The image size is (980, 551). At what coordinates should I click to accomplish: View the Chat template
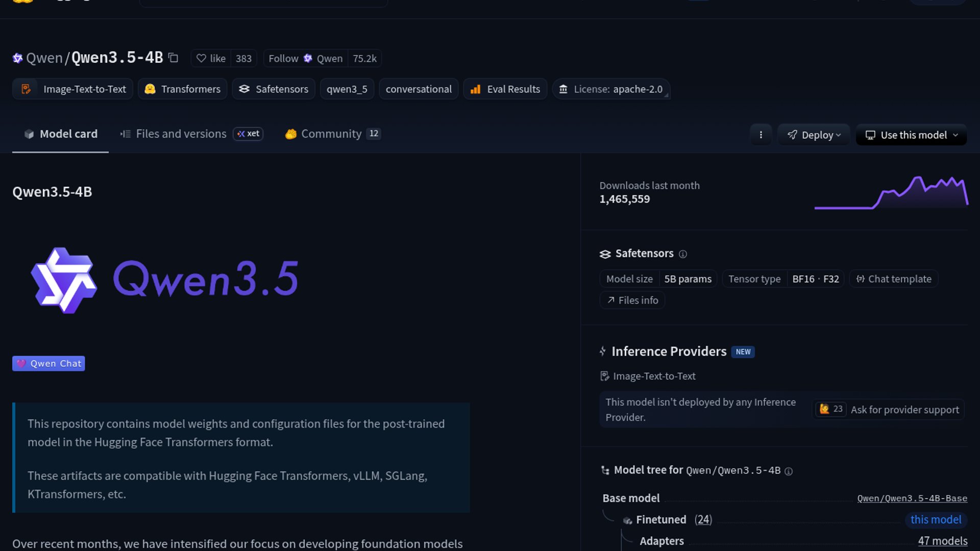click(x=894, y=279)
